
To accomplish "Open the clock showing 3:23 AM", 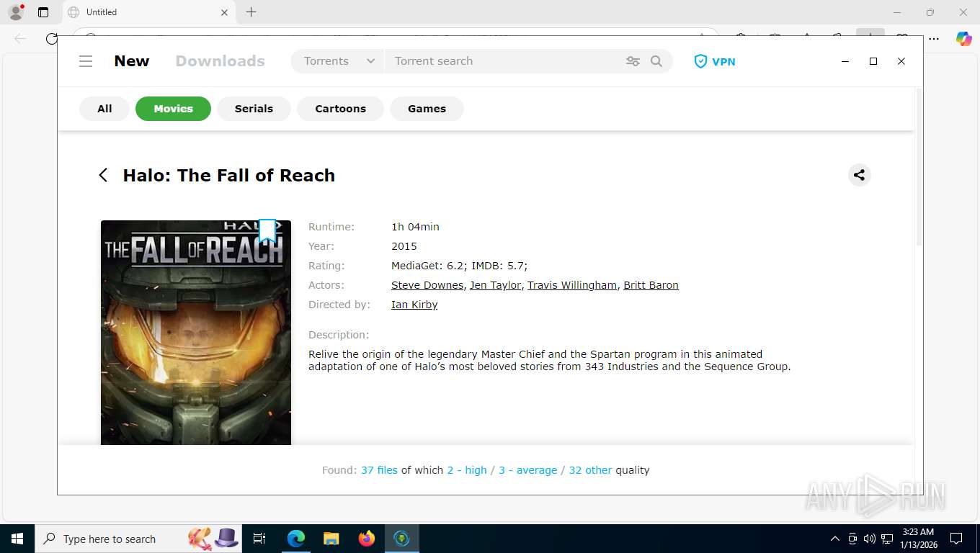I will click(x=918, y=539).
